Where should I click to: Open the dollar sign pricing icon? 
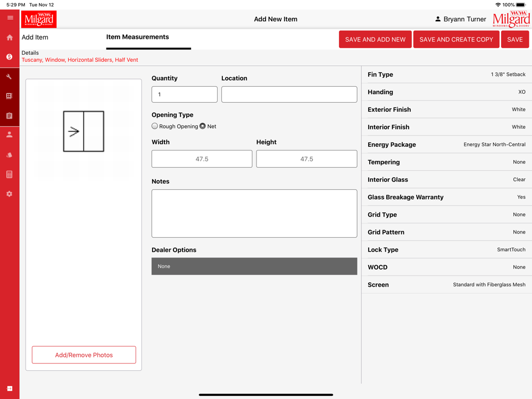coord(10,57)
